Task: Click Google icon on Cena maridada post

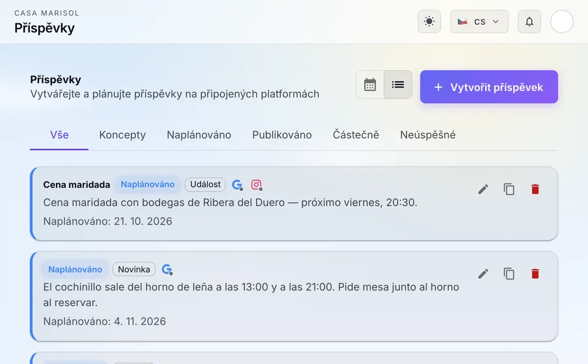Action: 237,185
